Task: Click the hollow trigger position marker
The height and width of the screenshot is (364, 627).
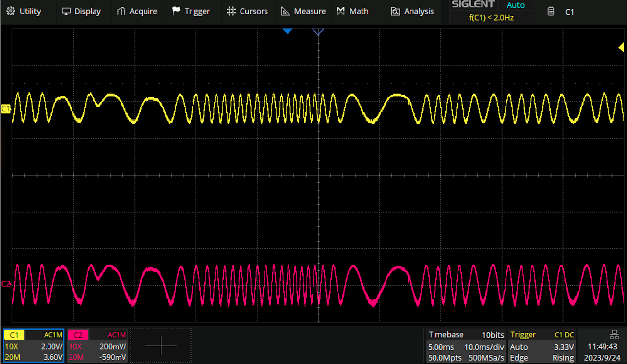Action: (318, 32)
